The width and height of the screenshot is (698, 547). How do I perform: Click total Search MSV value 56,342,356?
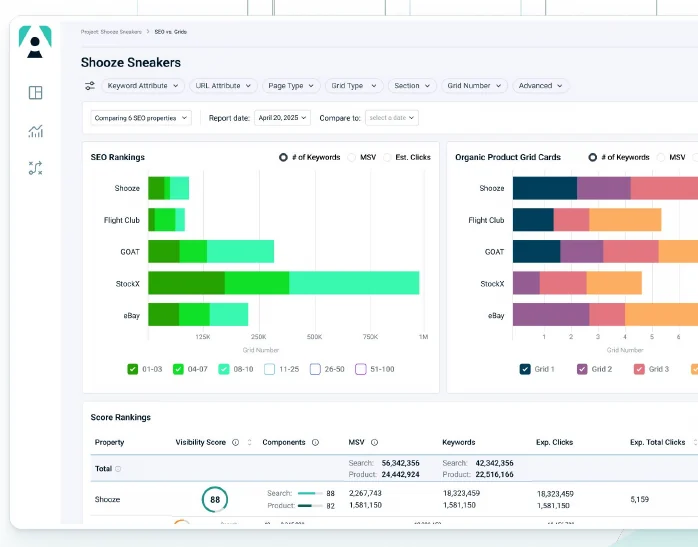(400, 463)
